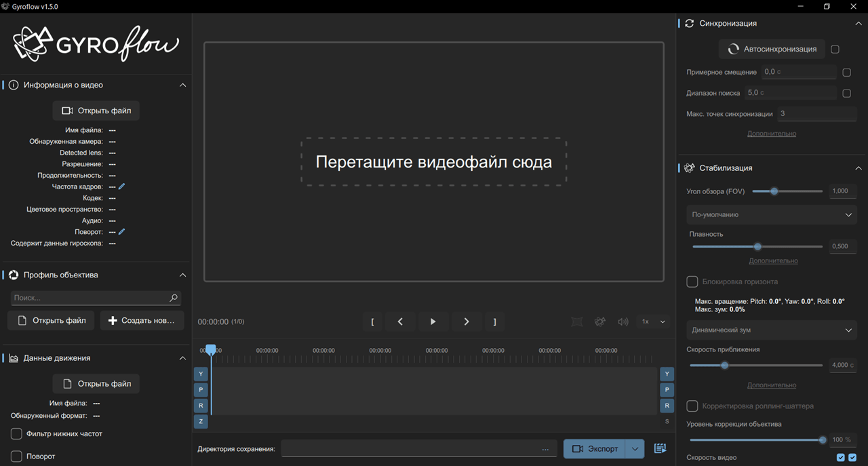Edit frame rate with the pencil icon
This screenshot has width=868, height=466.
pyautogui.click(x=122, y=187)
